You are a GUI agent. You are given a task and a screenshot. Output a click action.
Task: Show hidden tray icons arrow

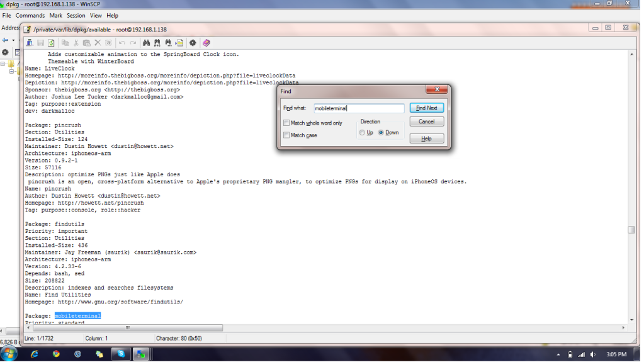tap(558, 354)
